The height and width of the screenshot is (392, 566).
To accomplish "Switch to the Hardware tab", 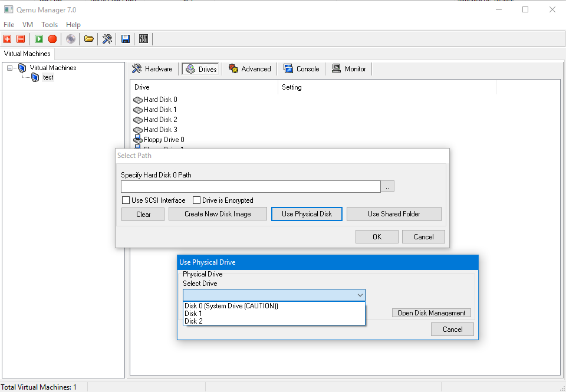I will point(152,69).
